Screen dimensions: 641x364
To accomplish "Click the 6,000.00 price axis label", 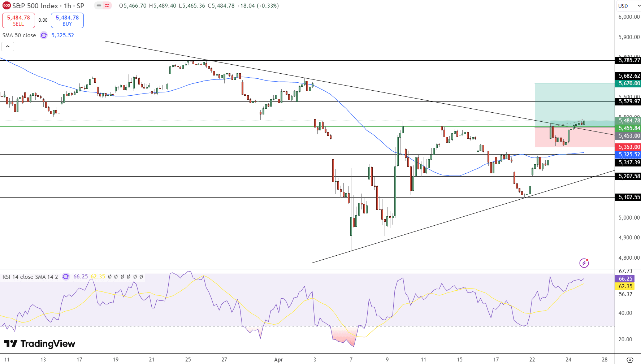I will [x=629, y=17].
